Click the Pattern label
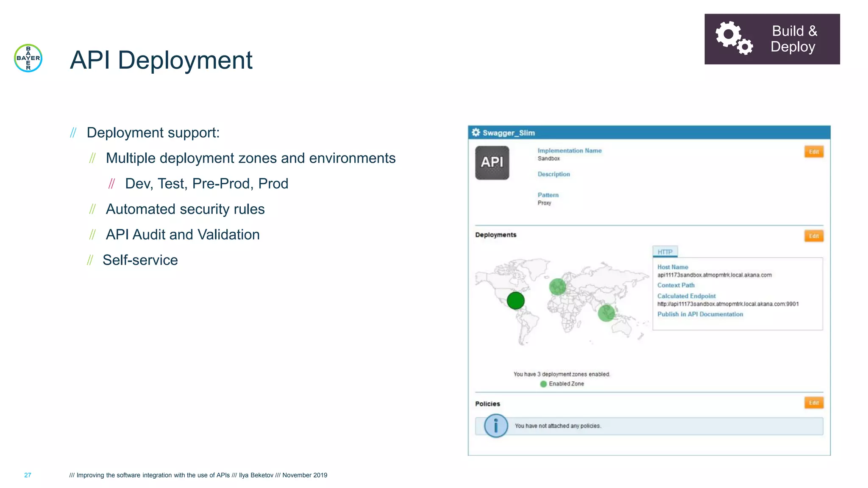868x488 pixels. (x=548, y=195)
